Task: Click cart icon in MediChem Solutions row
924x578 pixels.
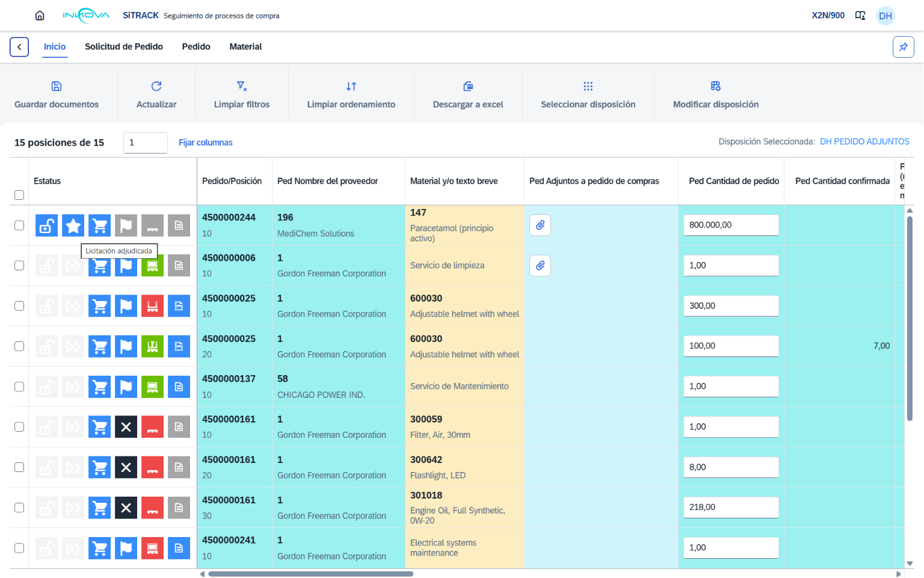Action: (100, 226)
